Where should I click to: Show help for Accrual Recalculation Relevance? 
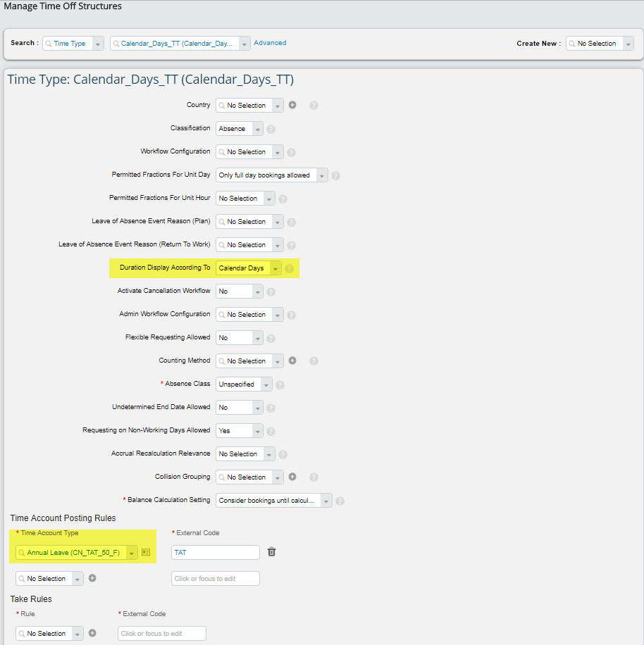[x=283, y=455]
